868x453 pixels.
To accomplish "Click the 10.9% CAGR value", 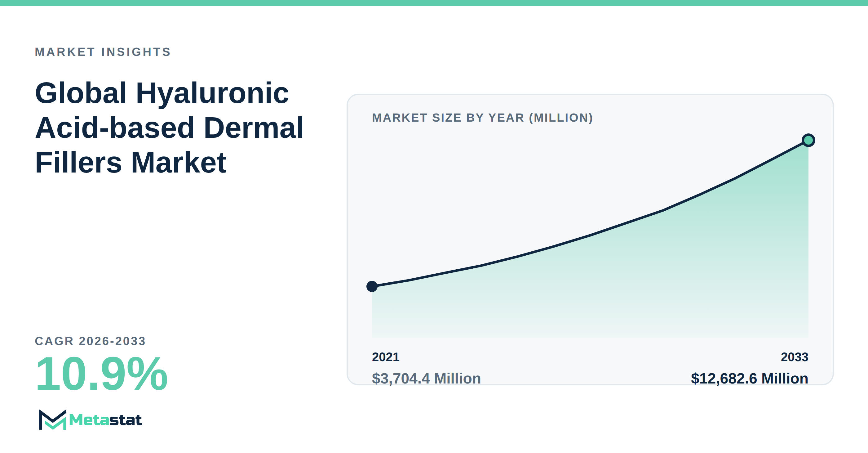I will pyautogui.click(x=101, y=374).
